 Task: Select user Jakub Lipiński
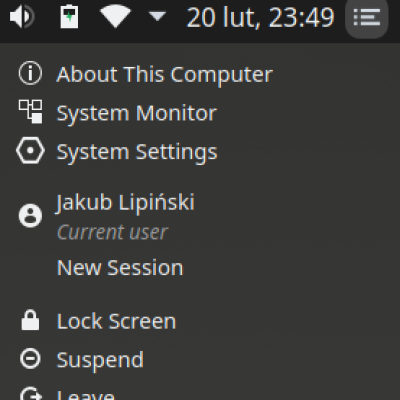125,203
